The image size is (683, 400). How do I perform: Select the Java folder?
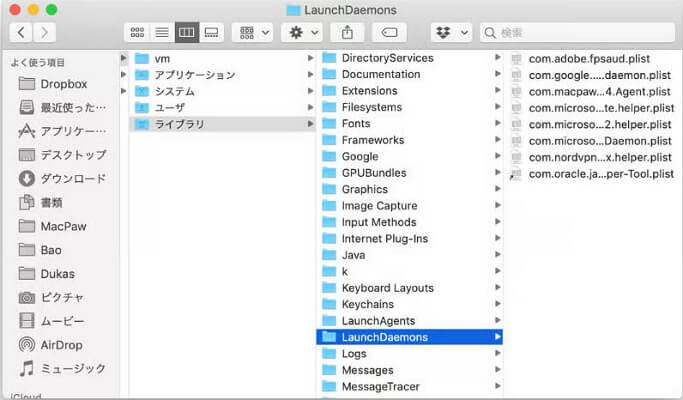(x=409, y=255)
